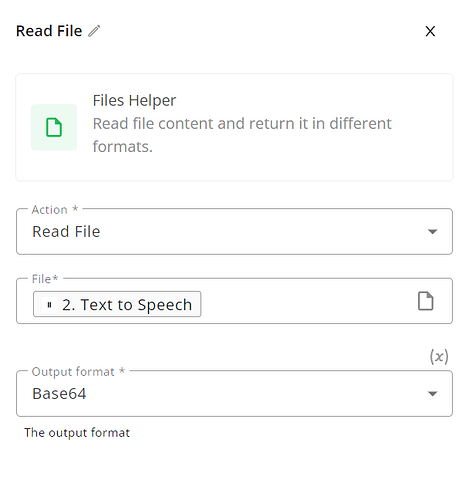
Task: Click the Files Helper info card
Action: (234, 127)
